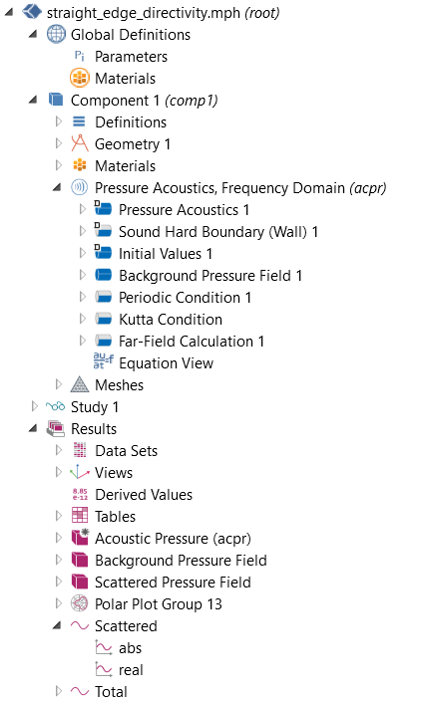Screen dimensions: 421x703
Task: Collapse the Scattered plot group
Action: [57, 625]
